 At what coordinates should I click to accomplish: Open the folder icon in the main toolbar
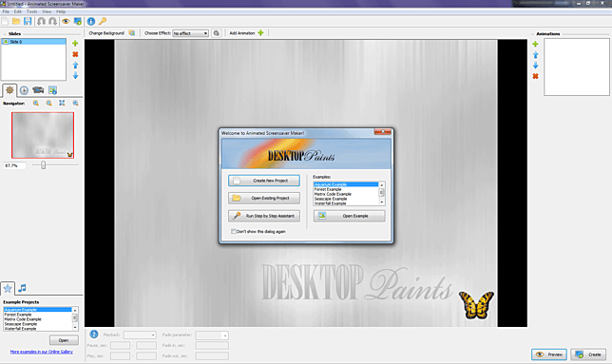16,21
